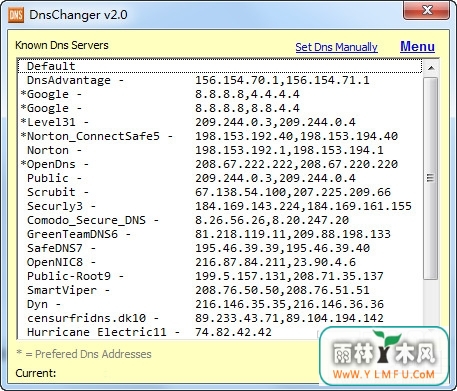Select the Comodo_Secure_DNS row

[x=220, y=220]
